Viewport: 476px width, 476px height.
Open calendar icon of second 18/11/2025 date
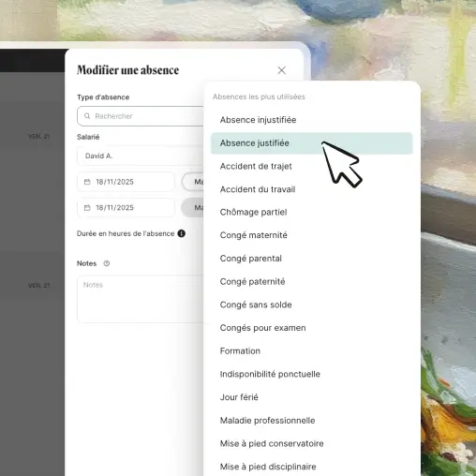tap(87, 208)
